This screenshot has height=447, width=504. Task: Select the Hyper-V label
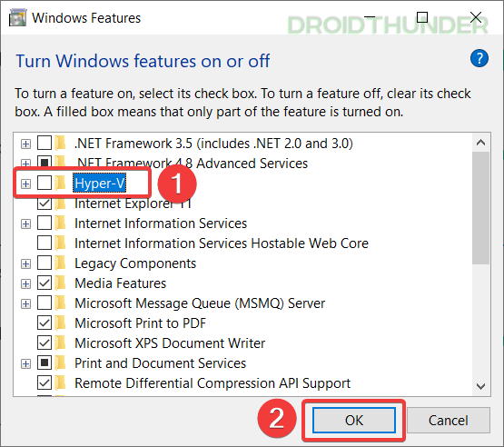[99, 184]
